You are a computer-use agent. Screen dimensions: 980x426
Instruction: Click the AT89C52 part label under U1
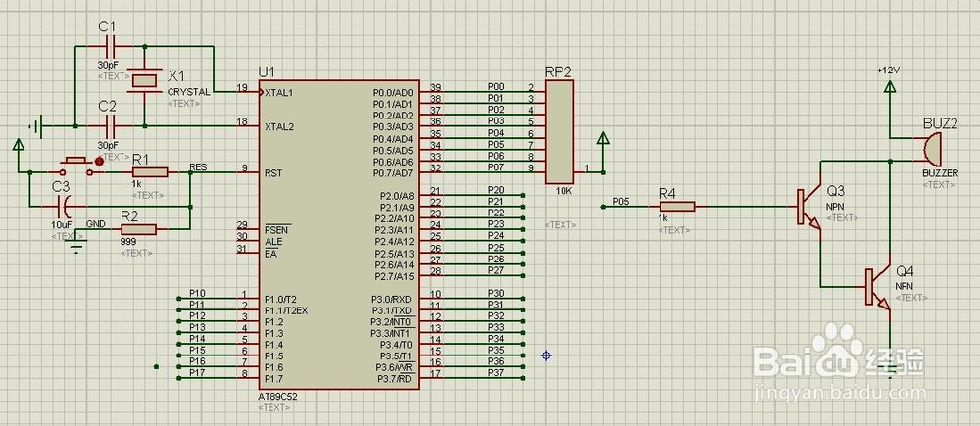(x=280, y=397)
